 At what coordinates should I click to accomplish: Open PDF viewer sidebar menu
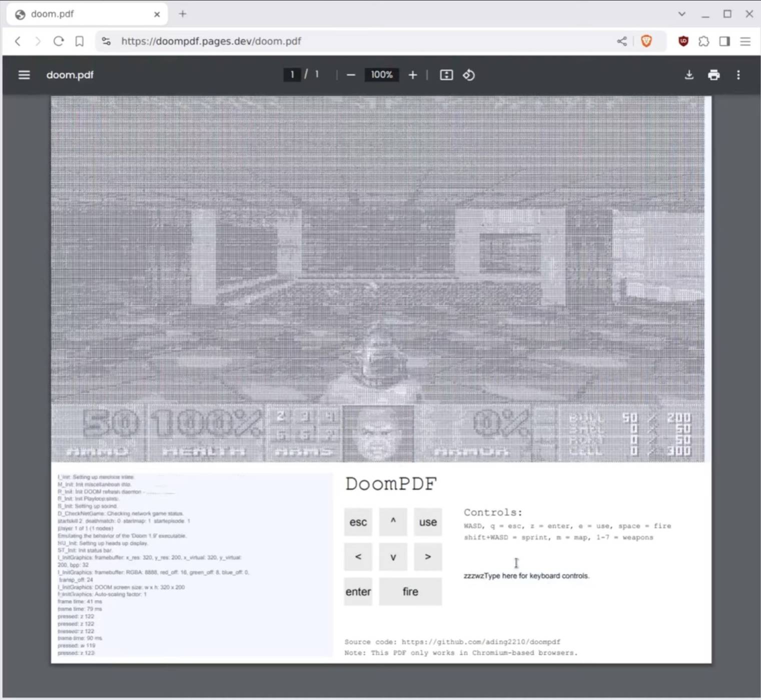[24, 75]
